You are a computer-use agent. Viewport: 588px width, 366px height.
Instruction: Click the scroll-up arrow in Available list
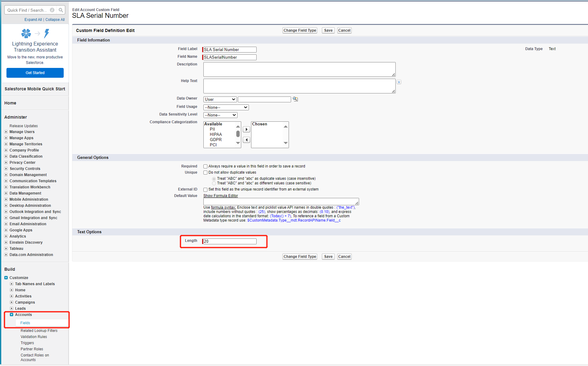238,126
